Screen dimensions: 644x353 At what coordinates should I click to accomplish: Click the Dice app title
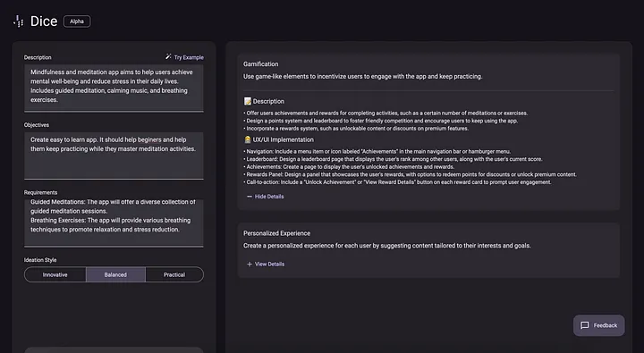click(x=44, y=21)
